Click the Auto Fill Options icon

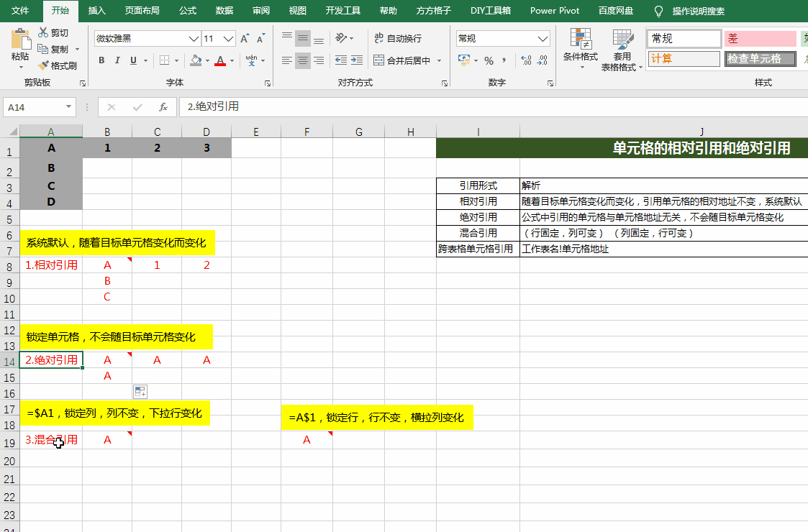(x=140, y=391)
